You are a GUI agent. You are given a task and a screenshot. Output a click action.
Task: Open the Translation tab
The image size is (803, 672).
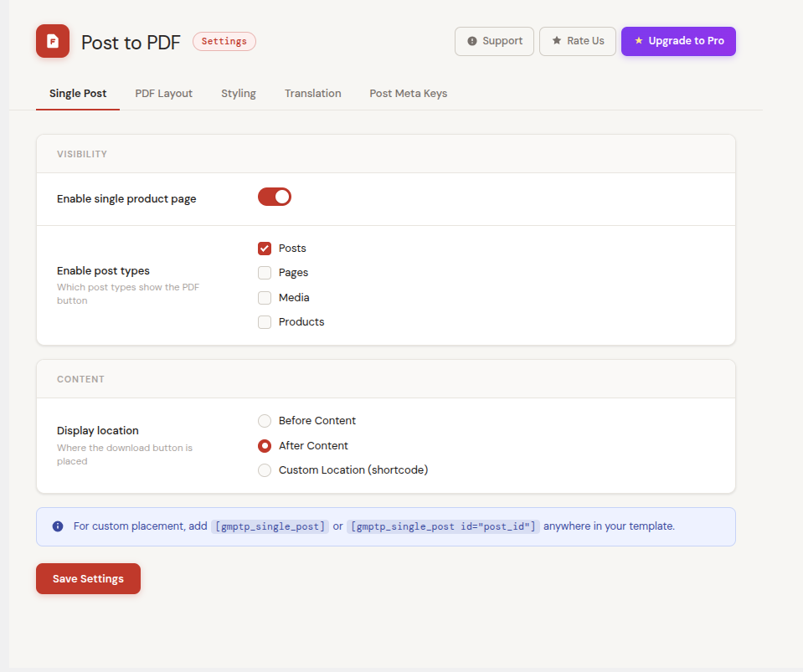pyautogui.click(x=312, y=94)
